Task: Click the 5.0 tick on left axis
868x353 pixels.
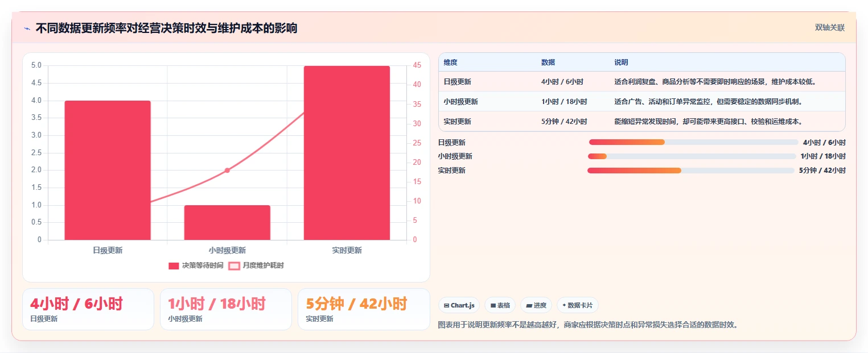Action: (36, 65)
